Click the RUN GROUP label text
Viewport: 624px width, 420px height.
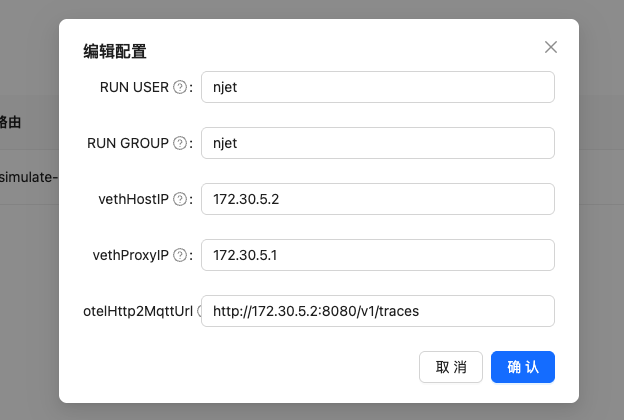(129, 143)
